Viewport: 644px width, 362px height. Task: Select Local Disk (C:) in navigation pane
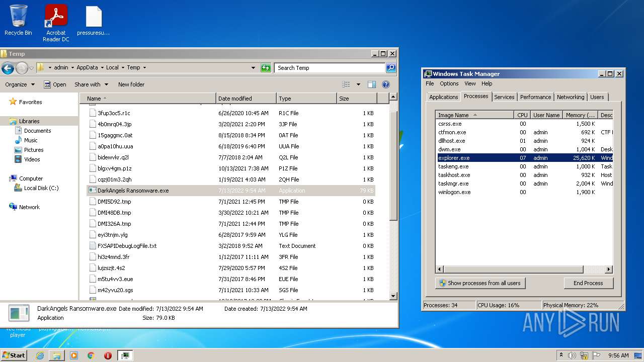tap(41, 188)
